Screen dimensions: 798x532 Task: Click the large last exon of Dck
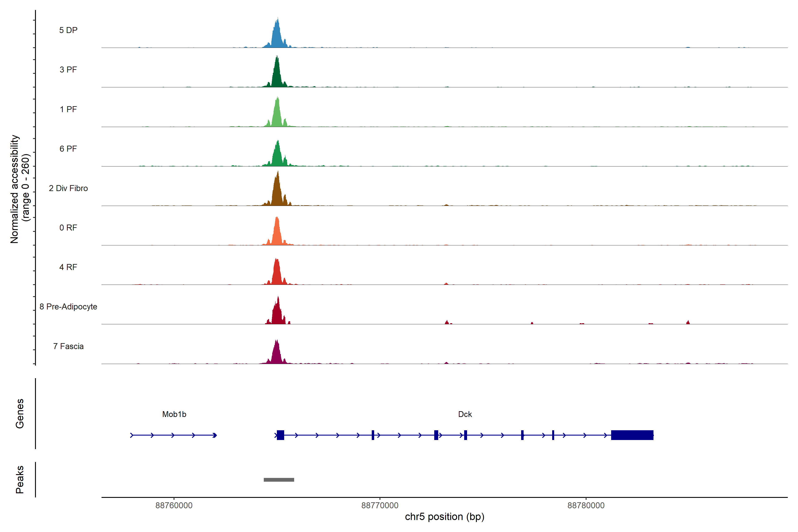tap(632, 435)
